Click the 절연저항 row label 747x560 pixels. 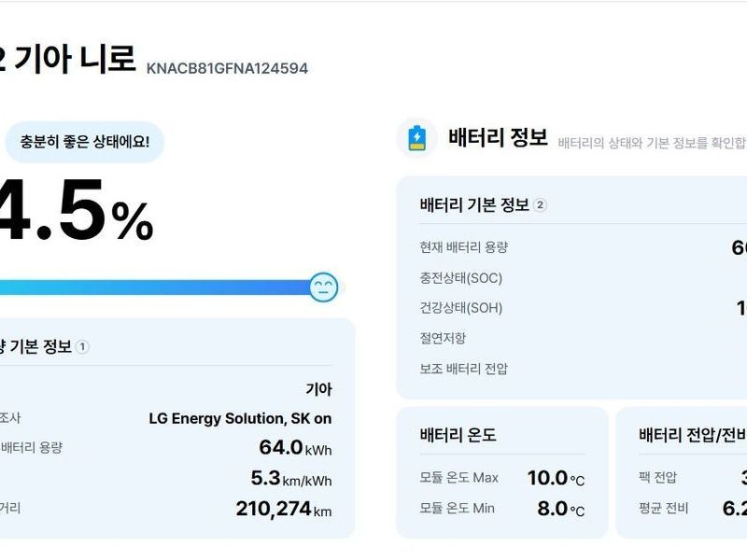coord(444,338)
